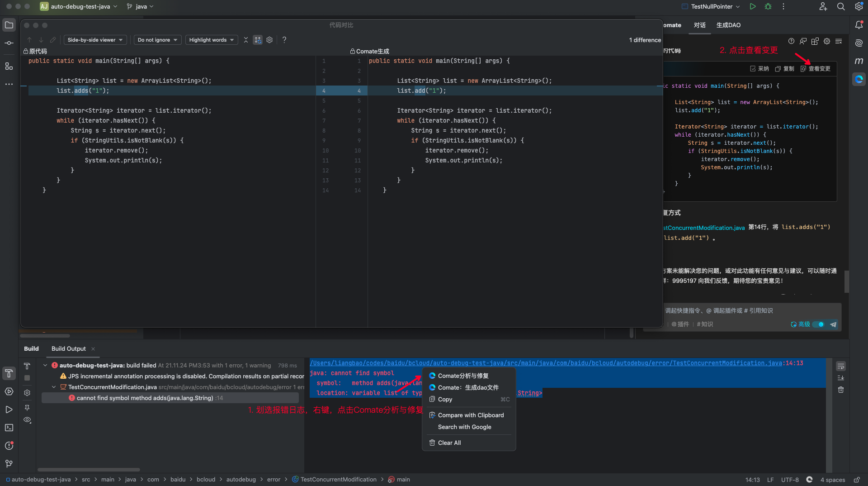Clear the Comate conversation list icon
Image resolution: width=868 pixels, height=486 pixels.
[839, 41]
